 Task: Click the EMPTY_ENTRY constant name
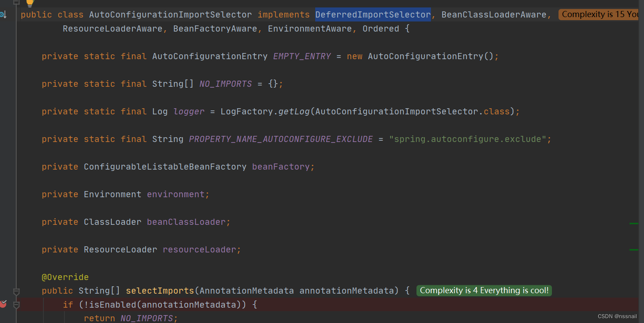click(x=302, y=56)
